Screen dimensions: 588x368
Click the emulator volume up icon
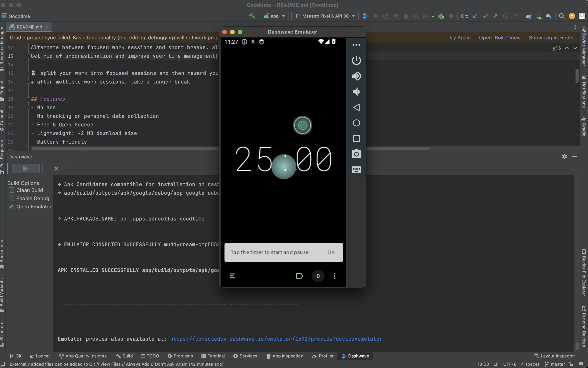tap(356, 76)
